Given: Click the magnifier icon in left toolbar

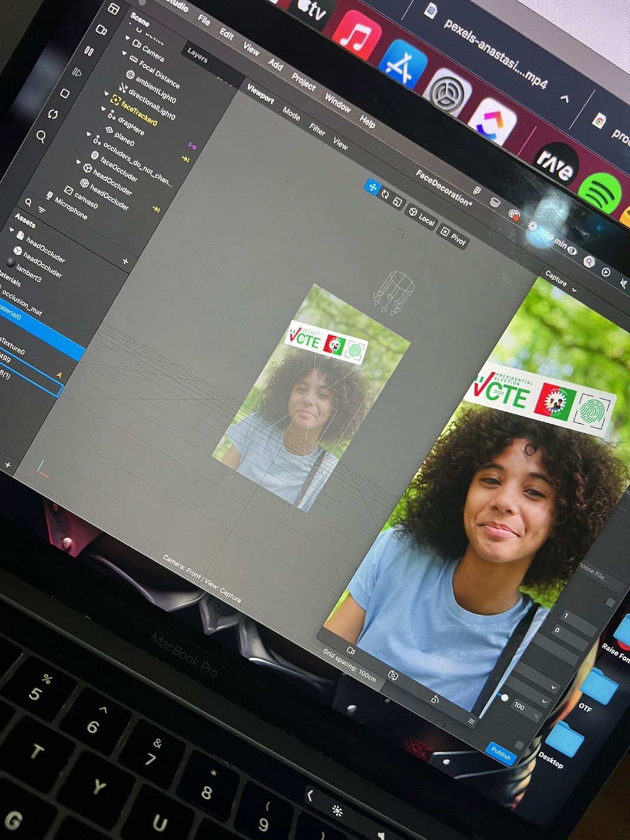Looking at the screenshot, I should coord(41,137).
